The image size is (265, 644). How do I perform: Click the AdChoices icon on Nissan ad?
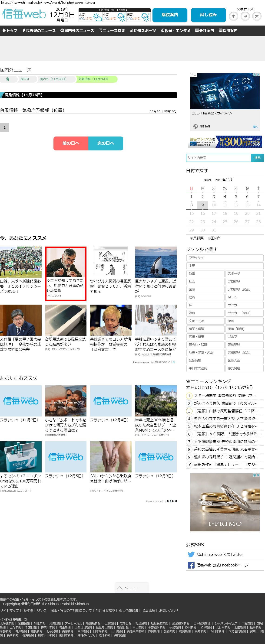click(254, 75)
